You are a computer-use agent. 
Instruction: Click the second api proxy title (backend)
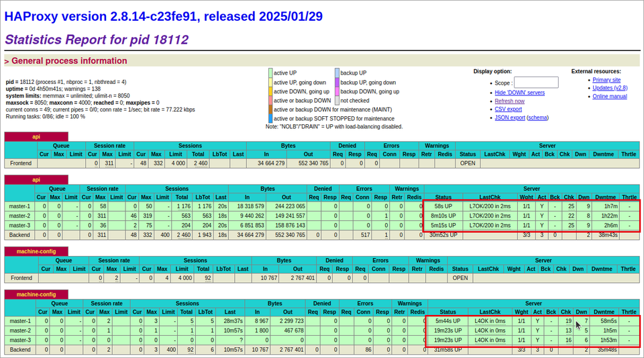36,180
